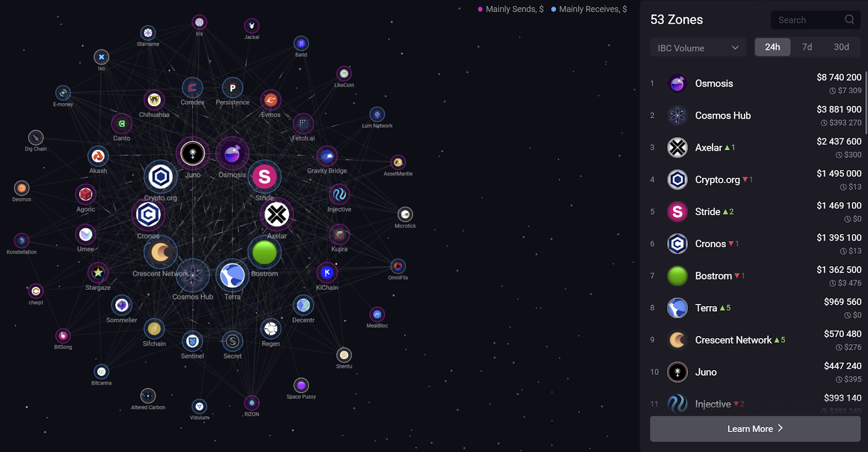Screen dimensions: 868x452
Task: Select the Fetch.ai node
Action: [303, 124]
